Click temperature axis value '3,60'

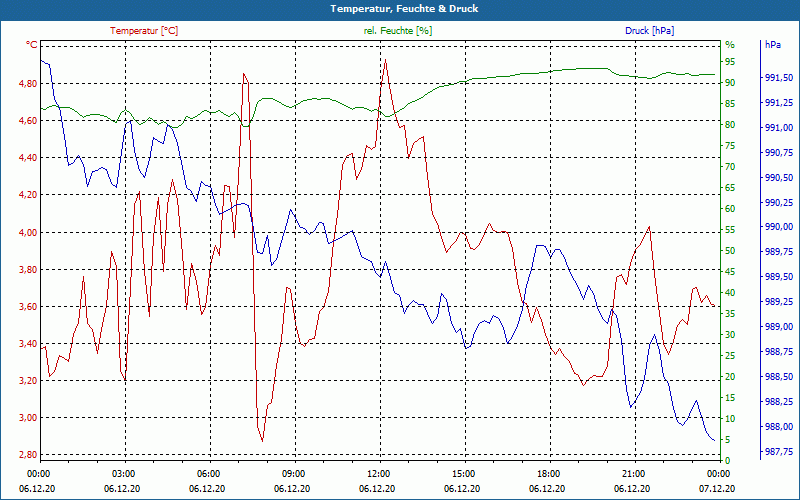point(28,307)
